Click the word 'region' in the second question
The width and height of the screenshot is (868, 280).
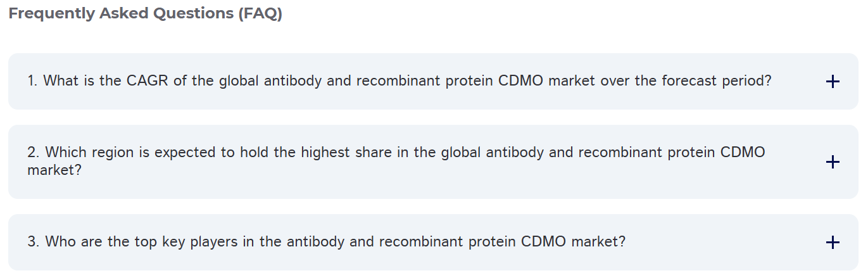tap(111, 153)
